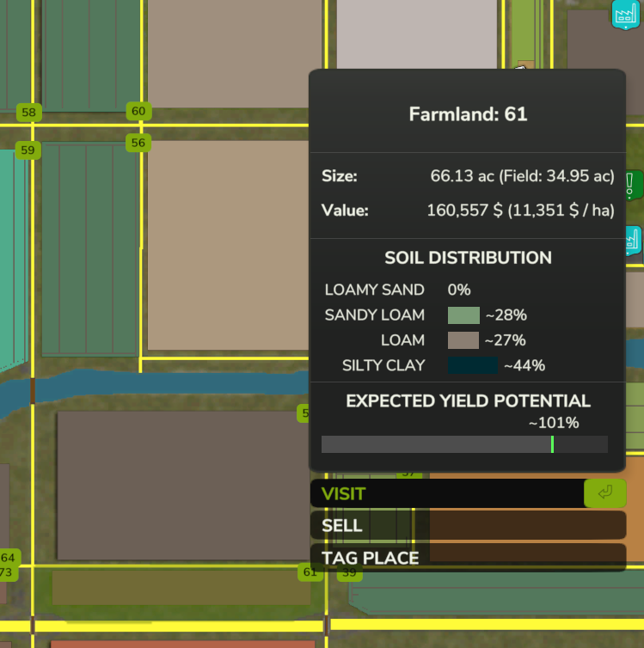Click the size value 66.13 ac
This screenshot has width=644, height=648.
click(462, 176)
